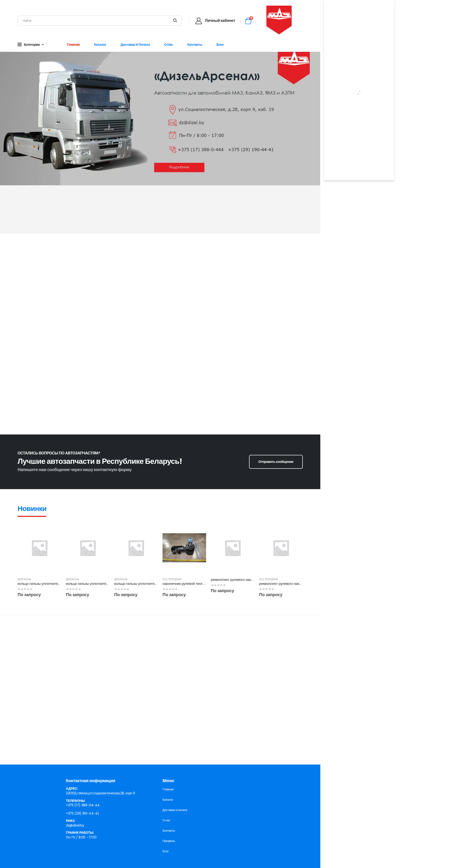
Task: Expand the Категории dropdown chevron
Action: (x=43, y=45)
